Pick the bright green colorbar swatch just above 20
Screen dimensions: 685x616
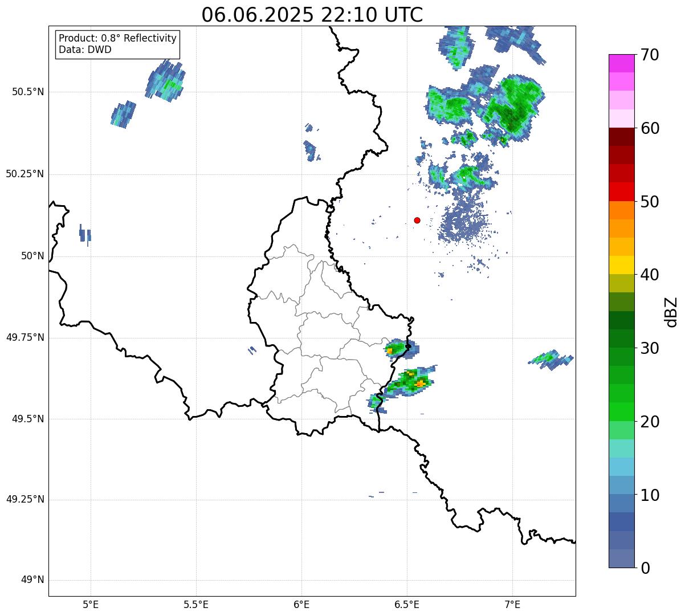coord(621,412)
